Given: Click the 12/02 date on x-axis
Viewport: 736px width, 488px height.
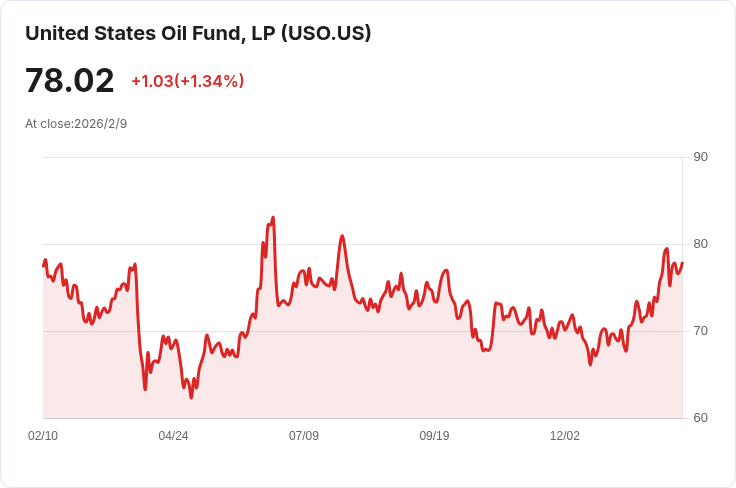Looking at the screenshot, I should [x=565, y=436].
